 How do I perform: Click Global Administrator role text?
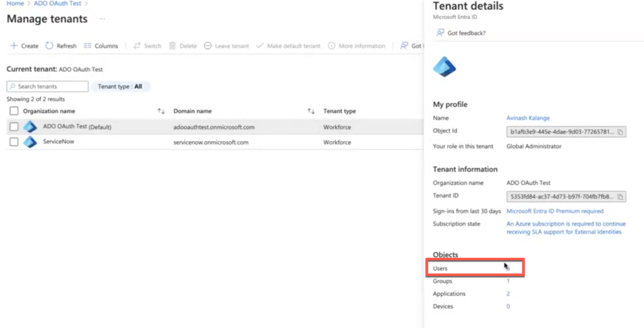tap(534, 146)
